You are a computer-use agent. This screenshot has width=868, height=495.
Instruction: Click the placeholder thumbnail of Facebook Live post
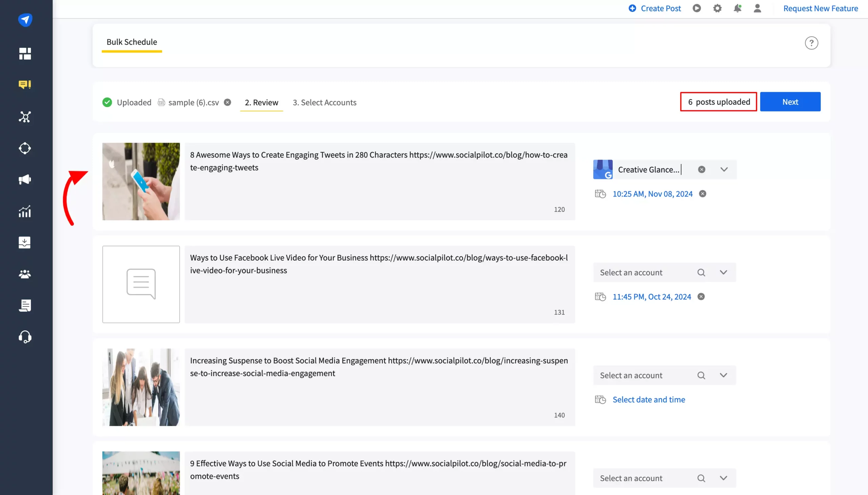[x=141, y=284]
